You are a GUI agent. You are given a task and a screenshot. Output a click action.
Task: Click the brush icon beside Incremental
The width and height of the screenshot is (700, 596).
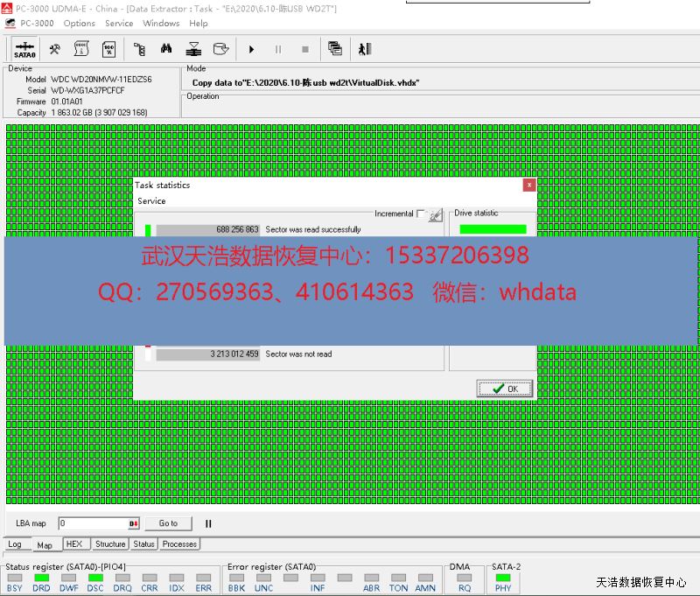click(x=436, y=214)
